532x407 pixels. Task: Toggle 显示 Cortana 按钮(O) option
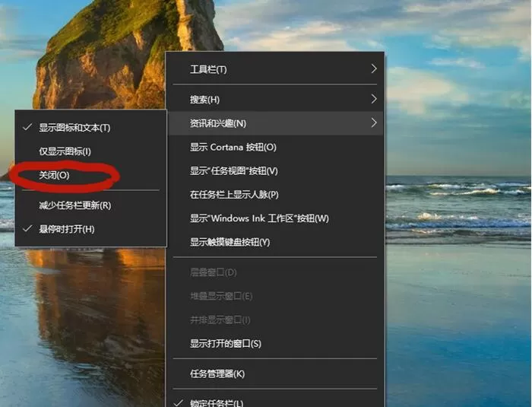point(275,147)
